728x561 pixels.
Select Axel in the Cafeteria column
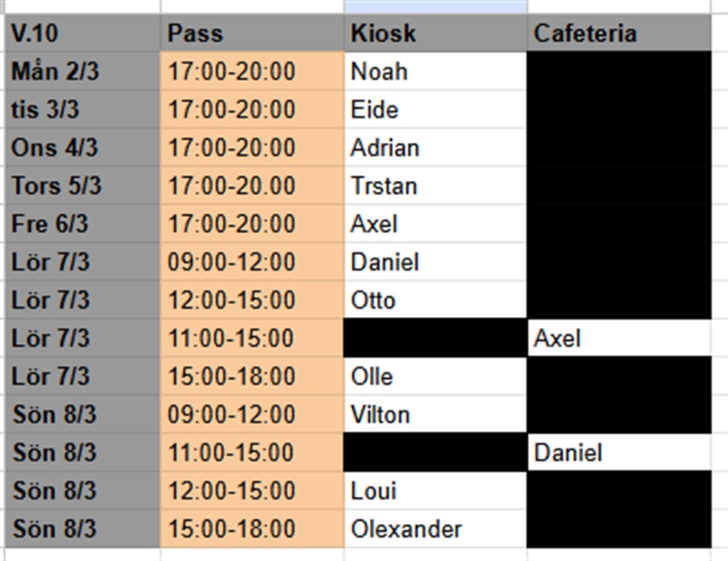click(x=619, y=338)
